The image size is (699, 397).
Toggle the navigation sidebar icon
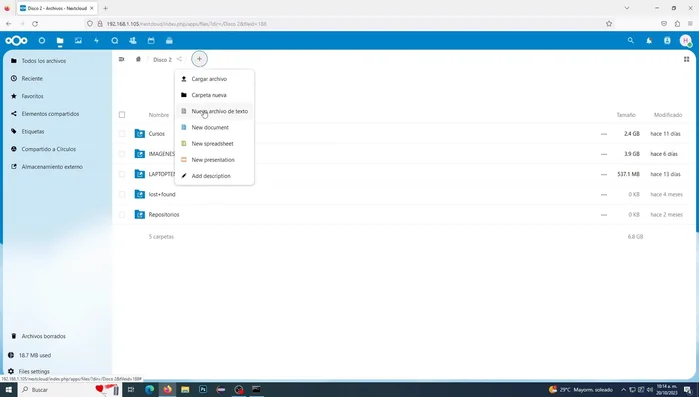click(x=121, y=59)
